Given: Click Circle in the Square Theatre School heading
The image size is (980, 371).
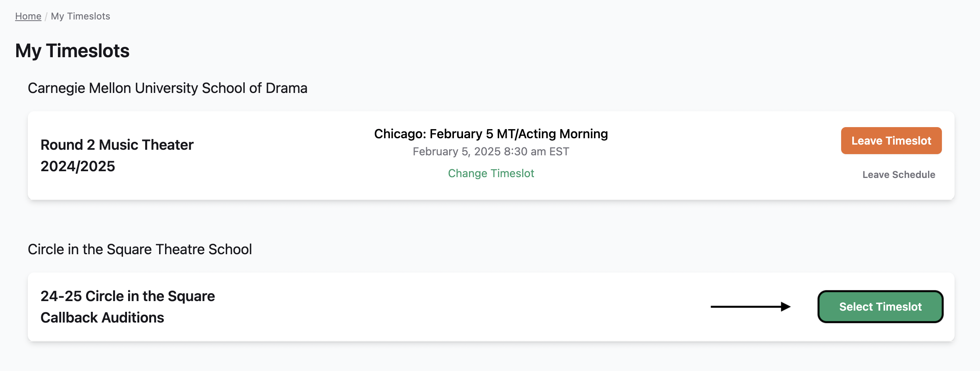Looking at the screenshot, I should (x=140, y=249).
